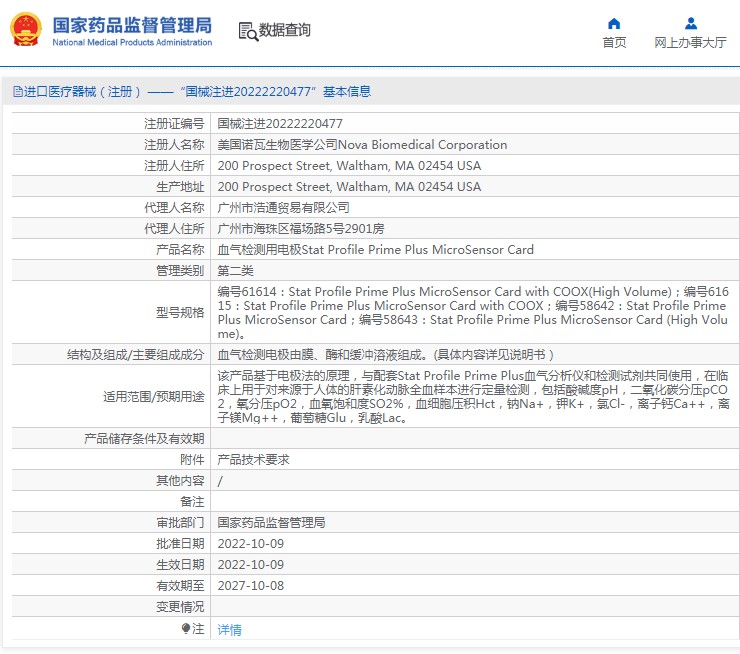Screen dimensions: 740x654
Task: Click 代理人住所 label
Action: [x=174, y=229]
